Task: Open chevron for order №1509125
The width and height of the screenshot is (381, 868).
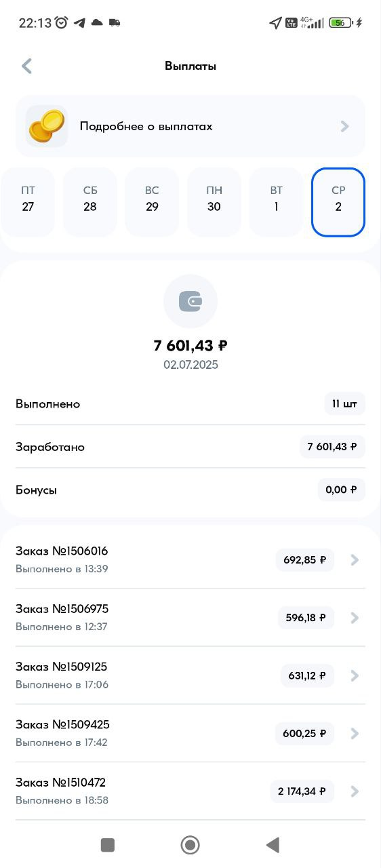Action: [355, 675]
